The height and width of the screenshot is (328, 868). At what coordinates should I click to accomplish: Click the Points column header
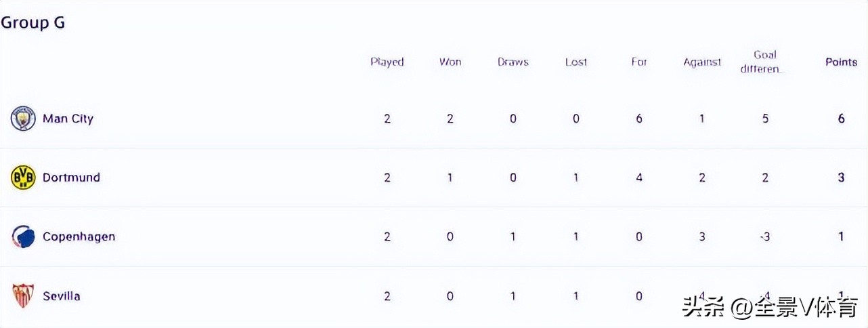(841, 62)
